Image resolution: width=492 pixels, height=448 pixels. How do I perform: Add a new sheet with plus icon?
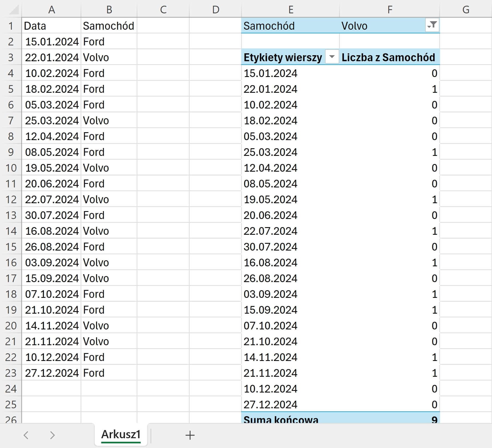(x=190, y=435)
